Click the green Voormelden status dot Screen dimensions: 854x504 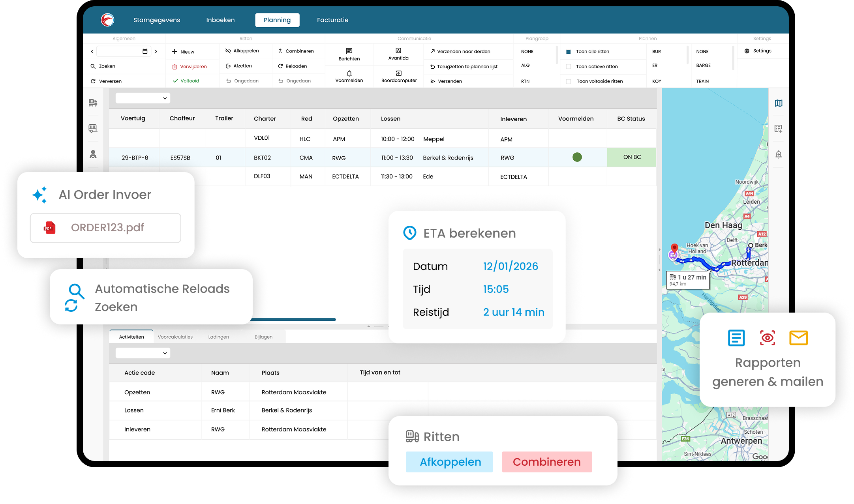pyautogui.click(x=577, y=157)
